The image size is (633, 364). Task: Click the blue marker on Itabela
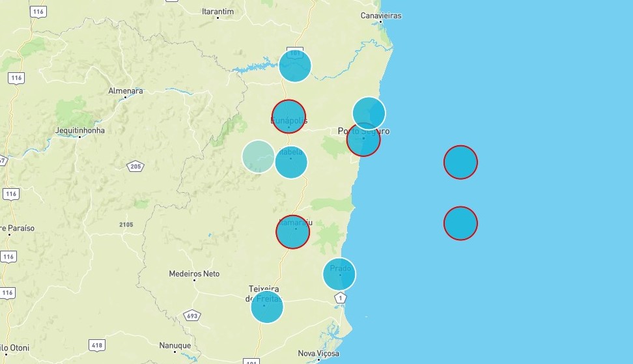pyautogui.click(x=291, y=162)
